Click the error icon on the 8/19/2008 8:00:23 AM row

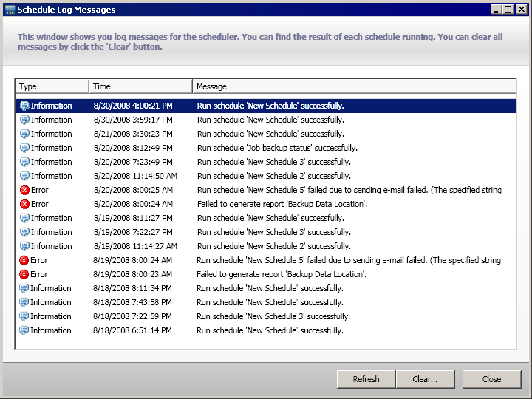[24, 274]
